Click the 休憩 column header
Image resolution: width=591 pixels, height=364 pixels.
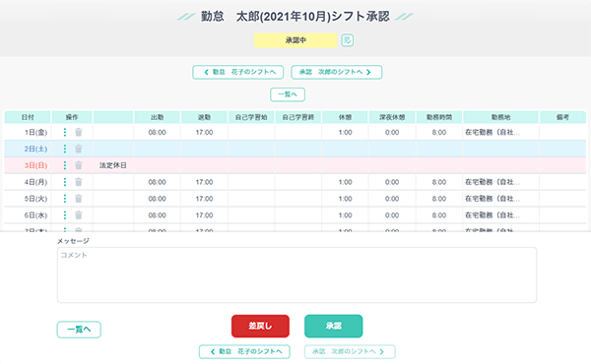tap(346, 117)
